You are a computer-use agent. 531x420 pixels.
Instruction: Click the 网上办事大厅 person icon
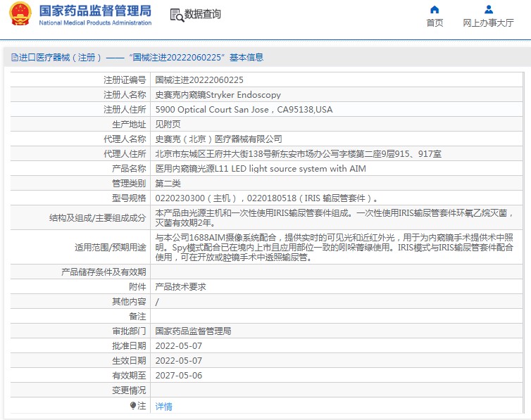[x=488, y=9]
